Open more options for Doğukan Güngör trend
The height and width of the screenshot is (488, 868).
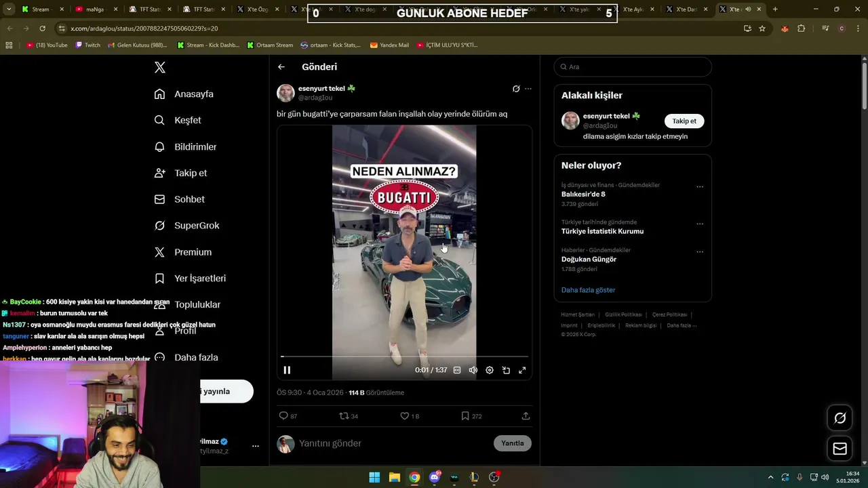click(700, 252)
